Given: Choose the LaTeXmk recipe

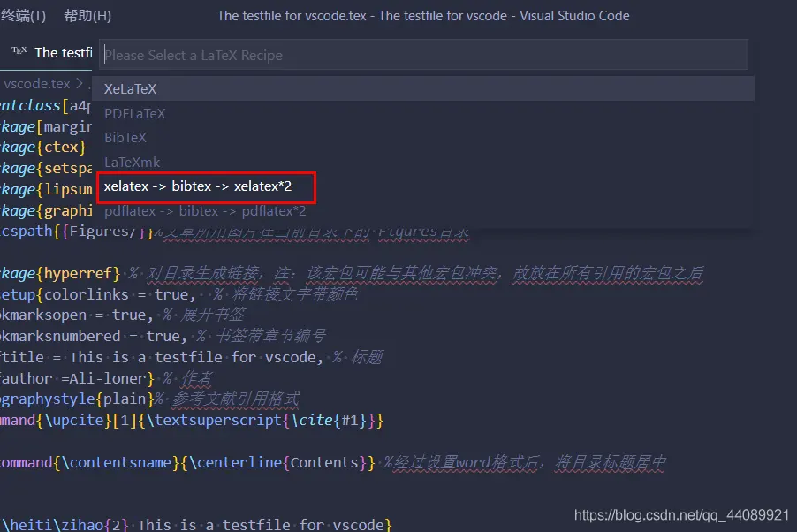Looking at the screenshot, I should (423, 163).
